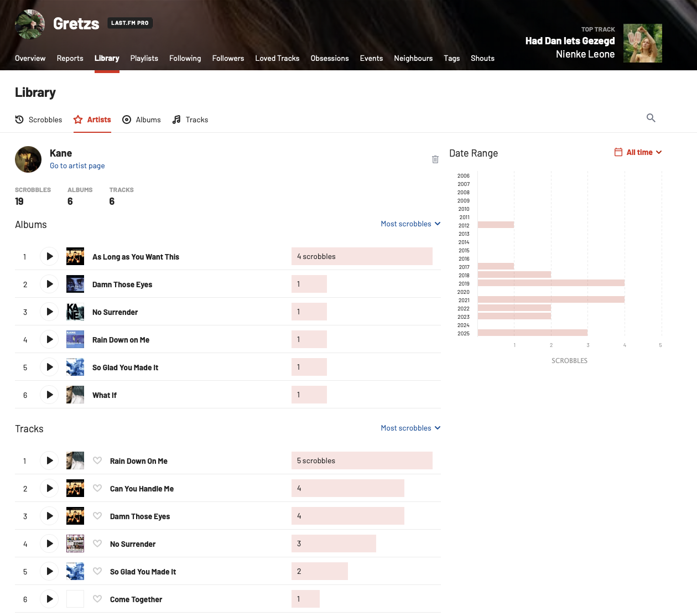697x616 pixels.
Task: Play the track Come Together
Action: coord(49,599)
